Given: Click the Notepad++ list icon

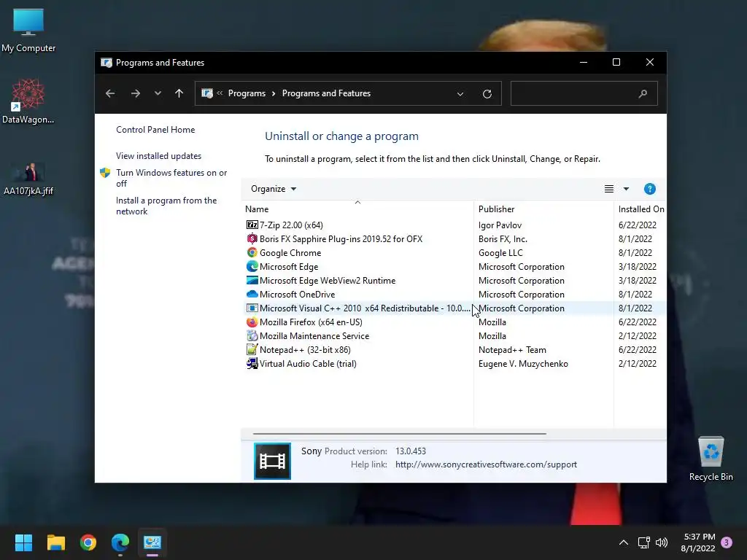Looking at the screenshot, I should pyautogui.click(x=252, y=349).
